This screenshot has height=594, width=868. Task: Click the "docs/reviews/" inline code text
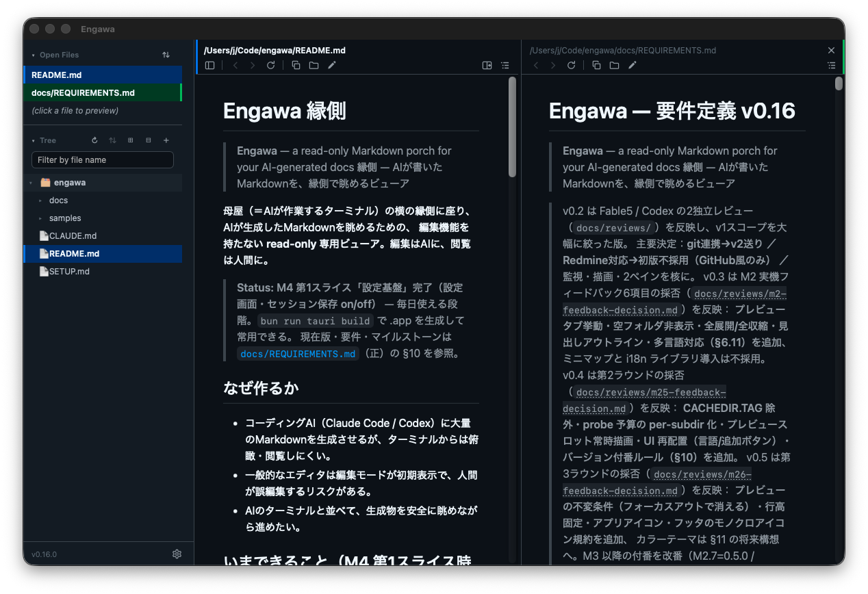point(613,228)
